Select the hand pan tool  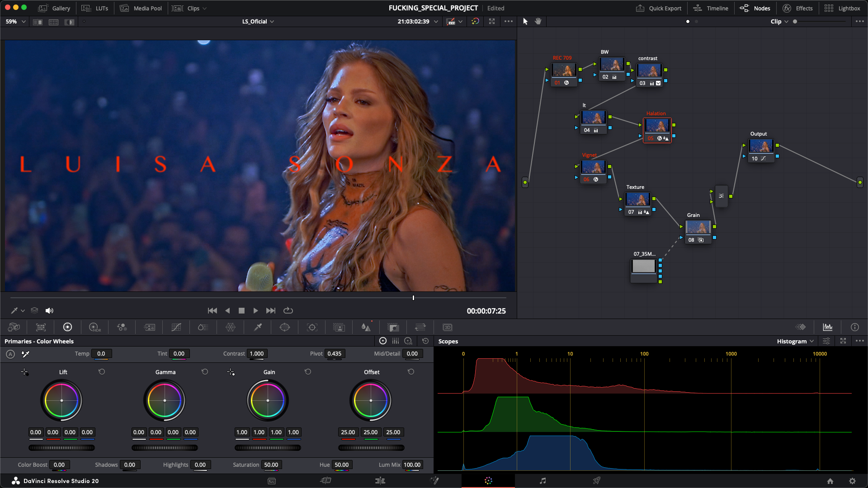[538, 21]
